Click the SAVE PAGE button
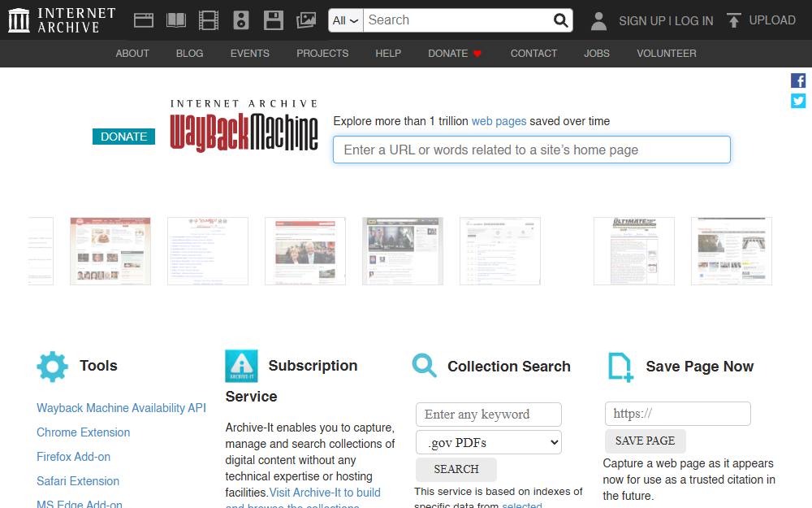 [x=645, y=441]
